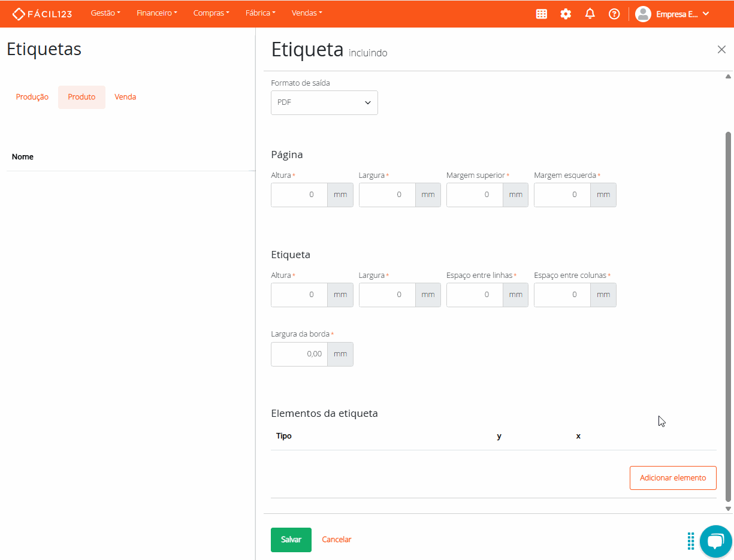Open the Formato de saída PDF dropdown
This screenshot has width=734, height=560.
[x=324, y=102]
